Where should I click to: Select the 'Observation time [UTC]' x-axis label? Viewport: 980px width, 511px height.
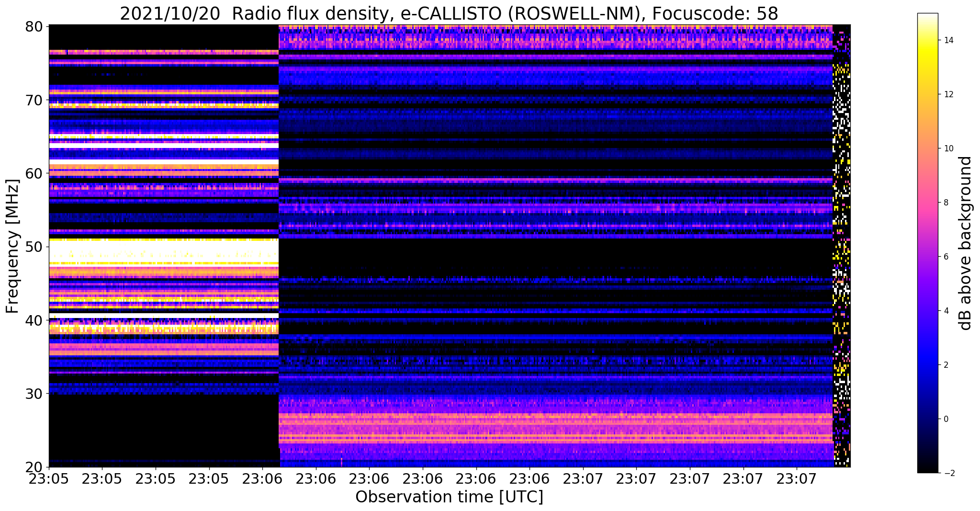(x=449, y=497)
